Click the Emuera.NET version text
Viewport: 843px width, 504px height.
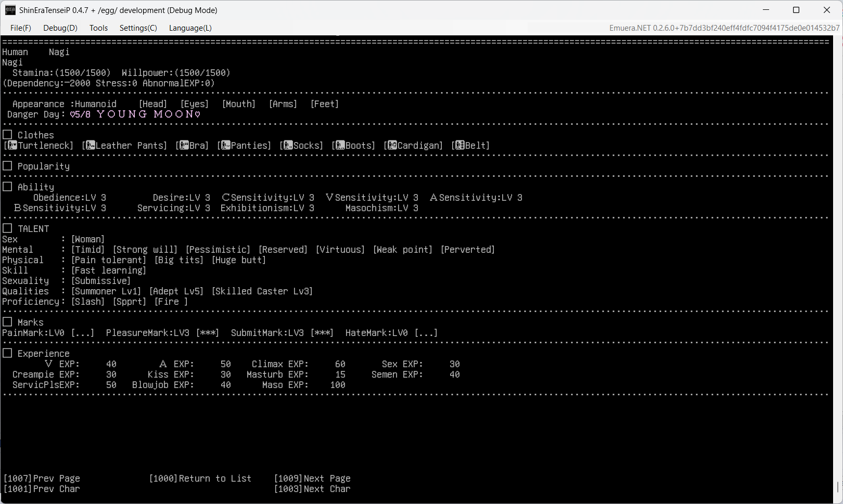[x=724, y=28]
